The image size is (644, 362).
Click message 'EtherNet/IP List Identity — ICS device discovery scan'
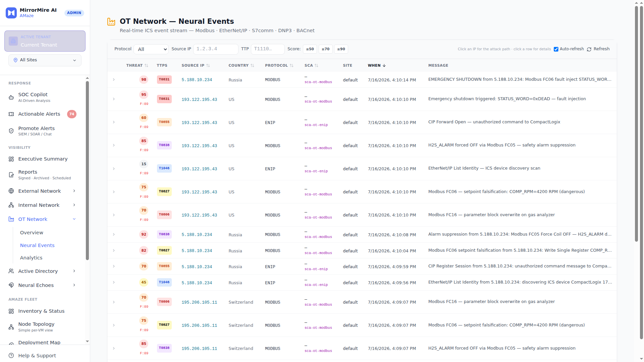(484, 168)
